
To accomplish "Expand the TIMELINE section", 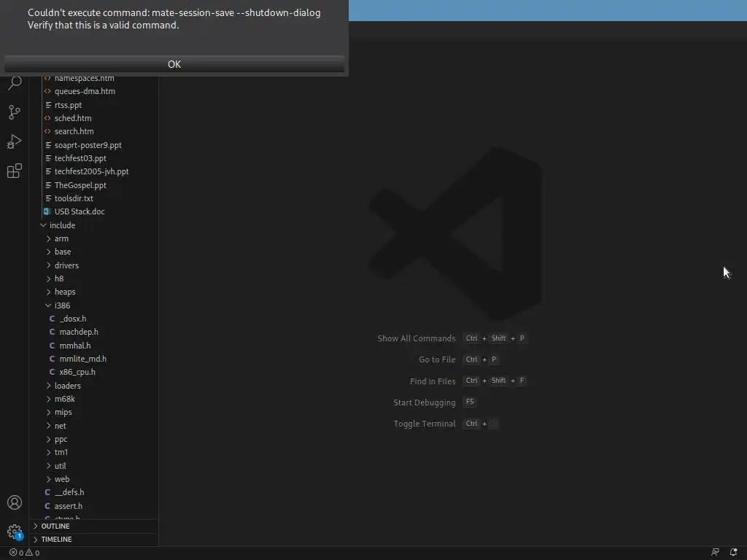I will point(94,539).
